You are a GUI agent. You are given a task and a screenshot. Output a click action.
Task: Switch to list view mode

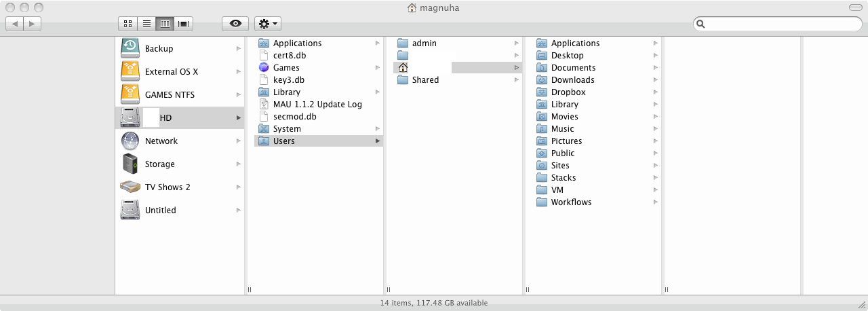coord(146,24)
